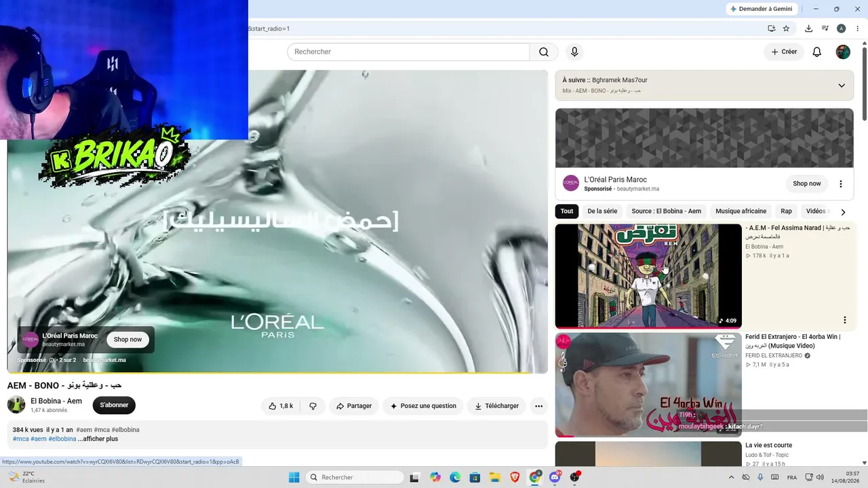Open 'La vie est courte' video title
Screen dimensions: 868x488
point(769,445)
